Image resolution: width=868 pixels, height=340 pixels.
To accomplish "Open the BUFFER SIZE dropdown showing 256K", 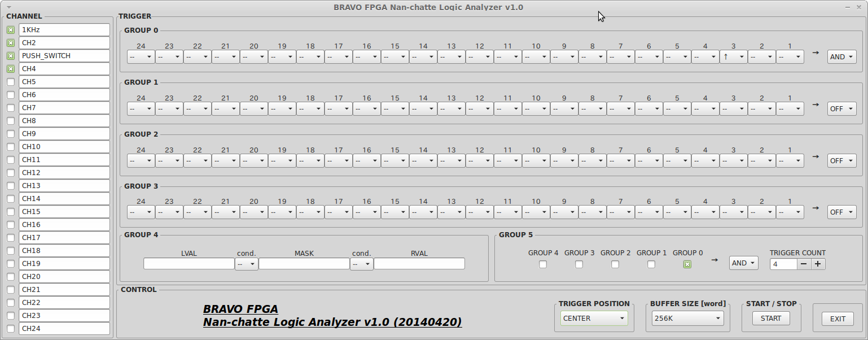I will (687, 318).
